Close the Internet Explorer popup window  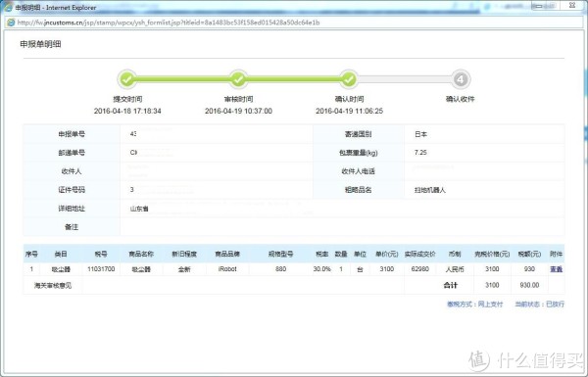click(572, 5)
